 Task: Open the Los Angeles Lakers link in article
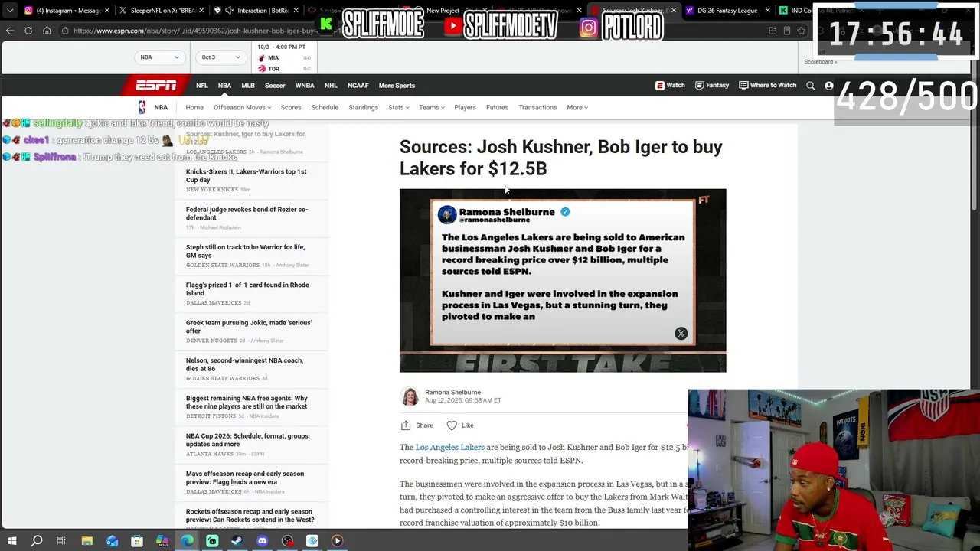tap(449, 448)
